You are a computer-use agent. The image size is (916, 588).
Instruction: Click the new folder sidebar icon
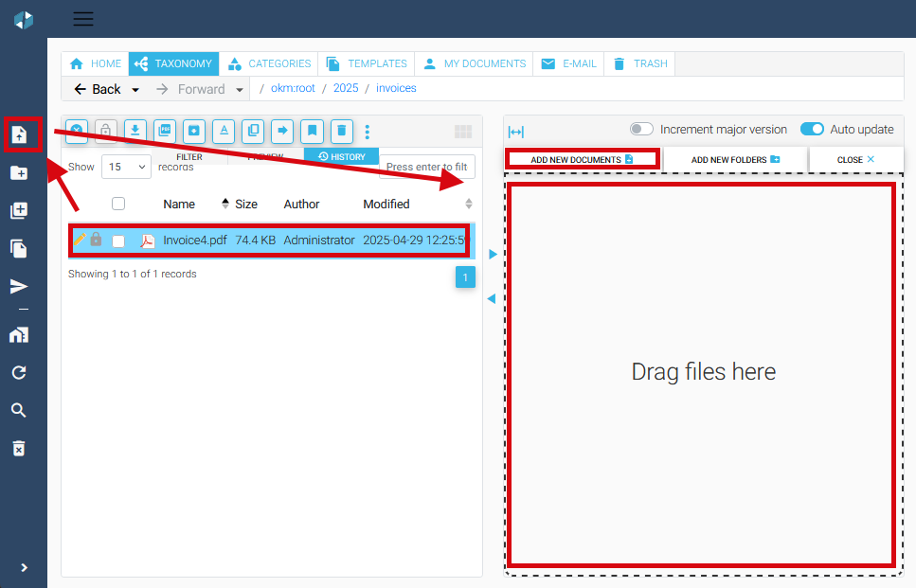(19, 172)
